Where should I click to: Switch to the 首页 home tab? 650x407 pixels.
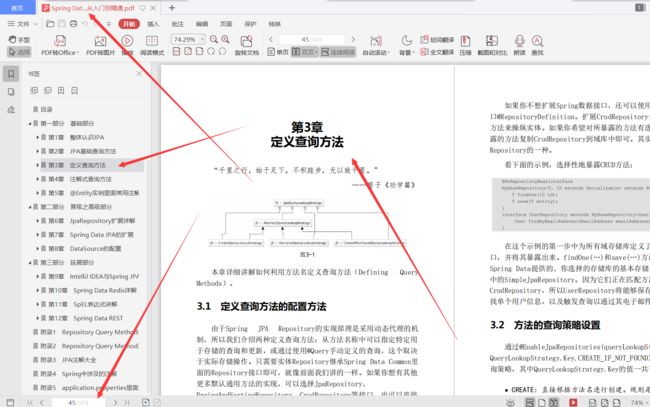[x=17, y=7]
